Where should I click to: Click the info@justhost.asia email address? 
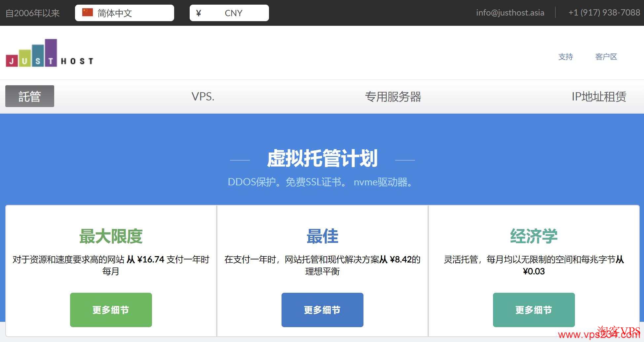click(510, 13)
